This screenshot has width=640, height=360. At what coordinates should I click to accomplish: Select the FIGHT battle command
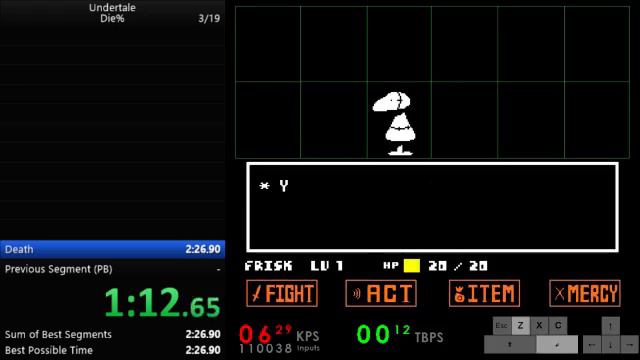(x=282, y=293)
